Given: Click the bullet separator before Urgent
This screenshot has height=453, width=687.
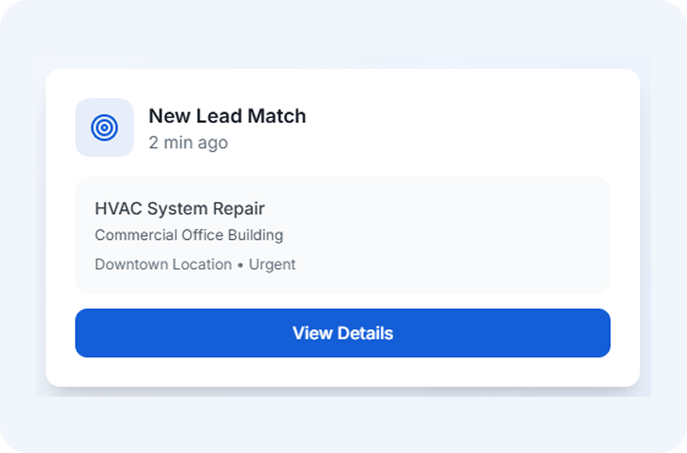Looking at the screenshot, I should click(x=240, y=265).
